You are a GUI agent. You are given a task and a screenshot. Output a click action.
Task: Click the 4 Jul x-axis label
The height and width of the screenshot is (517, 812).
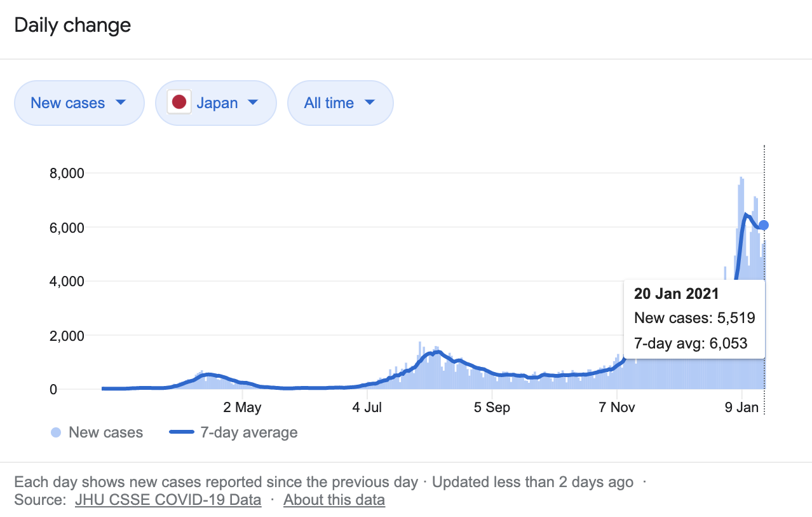[367, 408]
